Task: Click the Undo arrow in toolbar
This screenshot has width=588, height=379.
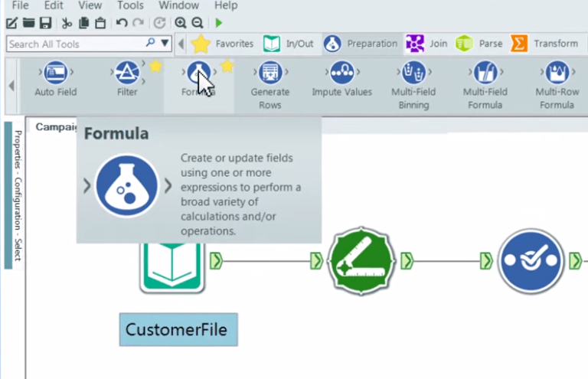Action: coord(122,23)
